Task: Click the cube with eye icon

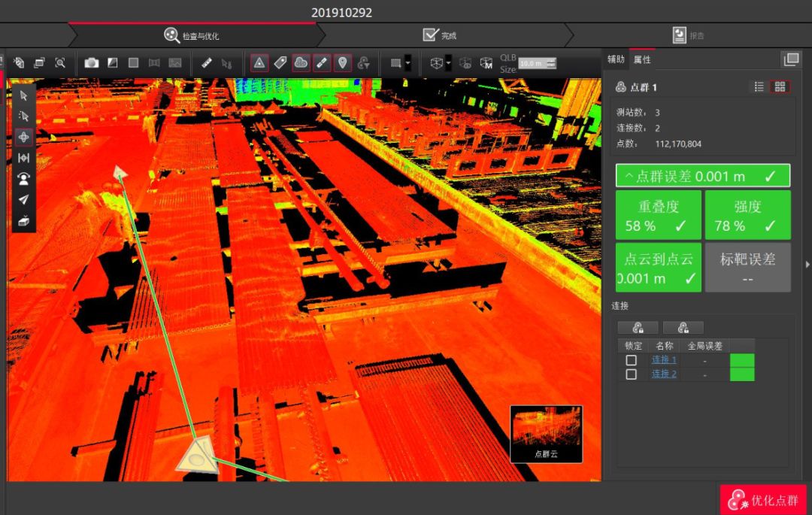Action: [x=465, y=63]
